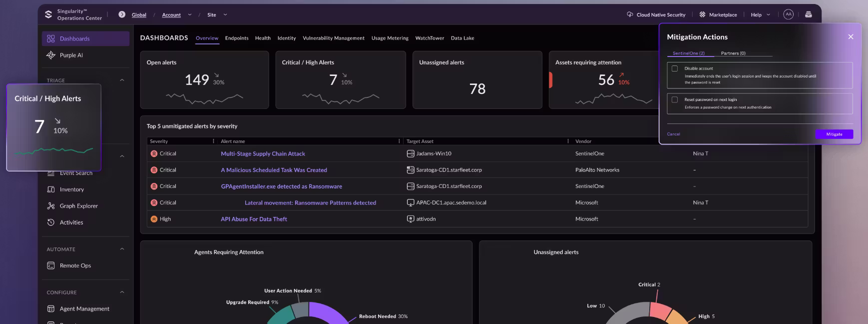Open the Severity column options menu
The image size is (868, 324).
coord(213,141)
